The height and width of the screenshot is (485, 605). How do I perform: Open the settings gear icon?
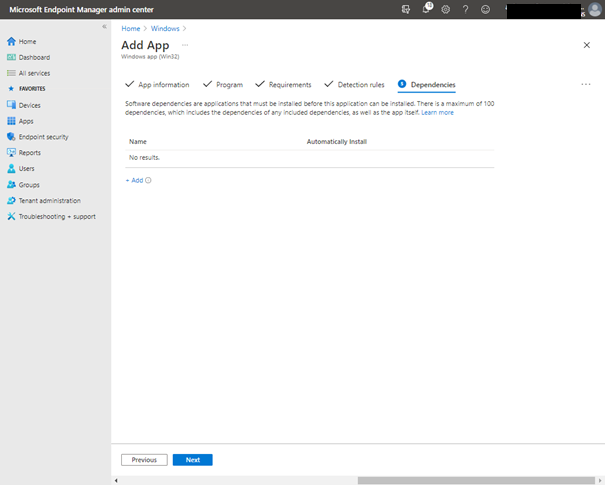click(x=446, y=9)
